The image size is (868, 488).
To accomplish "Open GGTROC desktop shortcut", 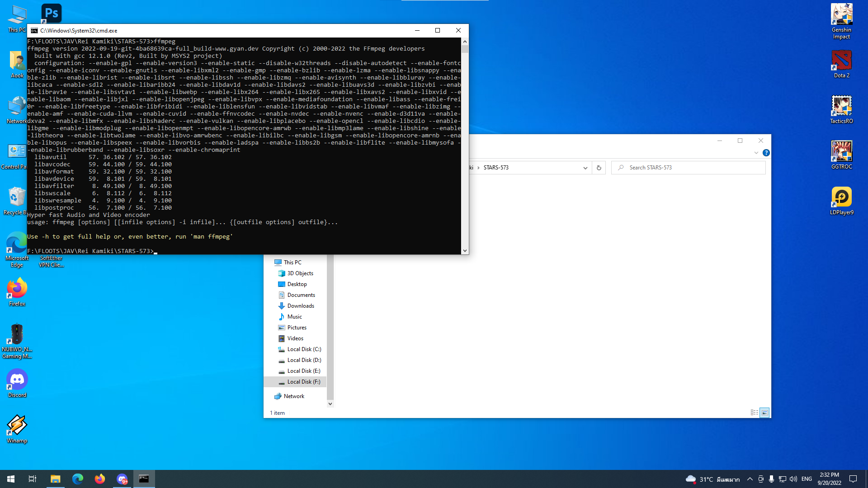I will click(841, 155).
